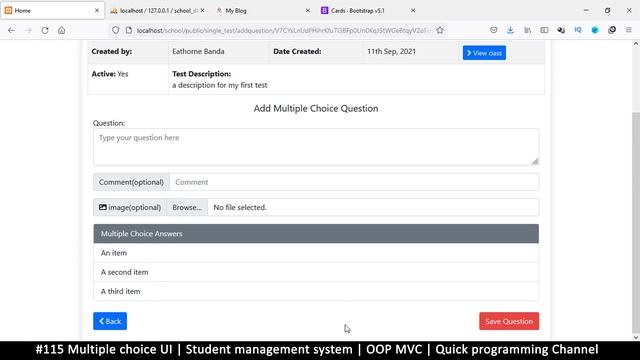
Task: Select the 'An item' list row
Action: [x=316, y=253]
